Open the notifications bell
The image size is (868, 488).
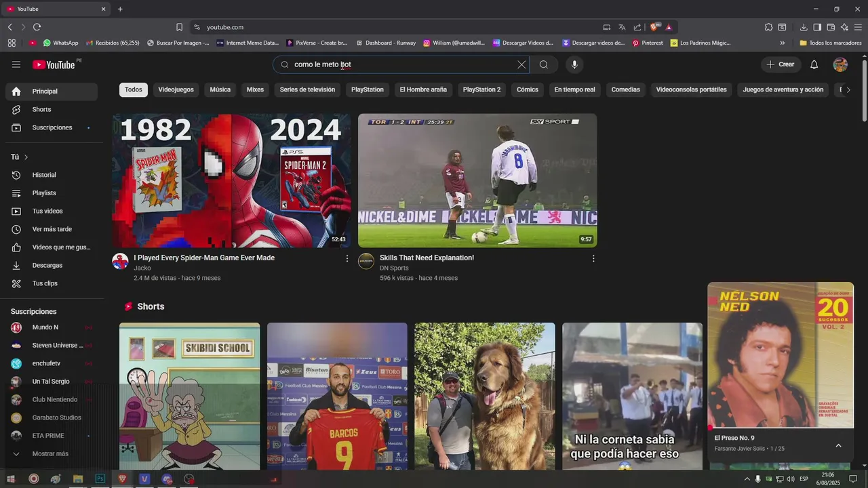[x=814, y=64]
